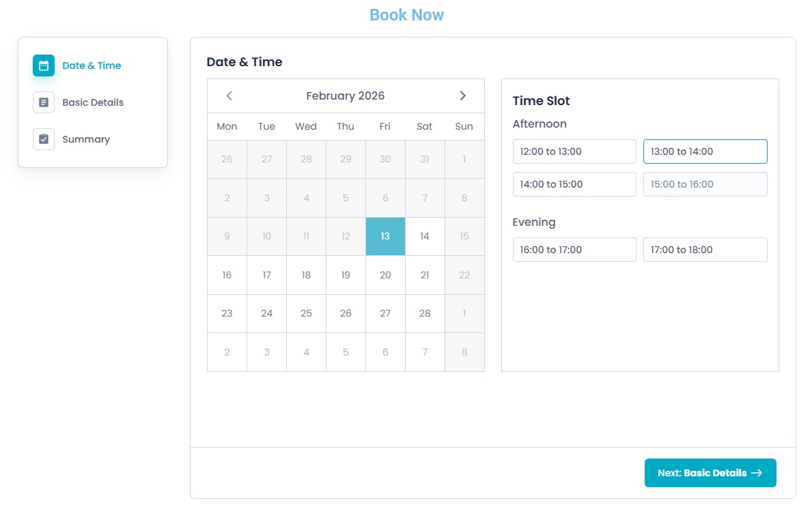The width and height of the screenshot is (812, 507).
Task: Choose February 28 on the calendar
Action: pos(425,313)
